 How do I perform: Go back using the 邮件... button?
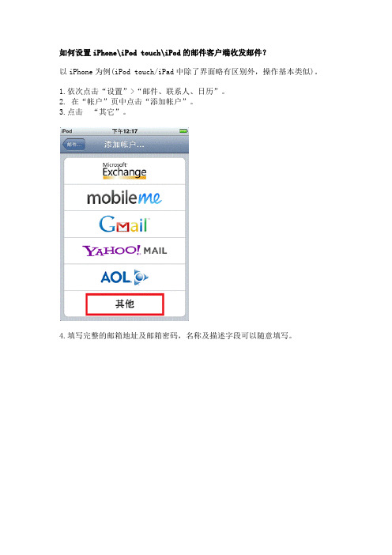[x=73, y=145]
